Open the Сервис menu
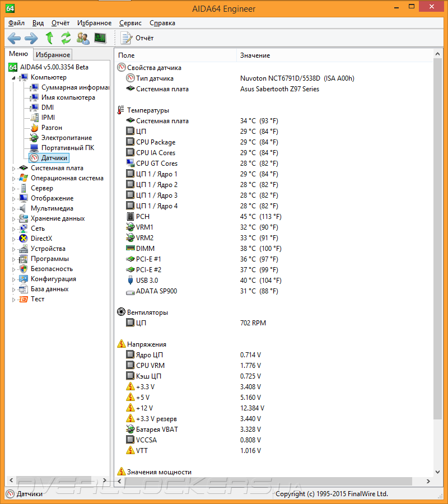448x504 pixels. pyautogui.click(x=130, y=23)
